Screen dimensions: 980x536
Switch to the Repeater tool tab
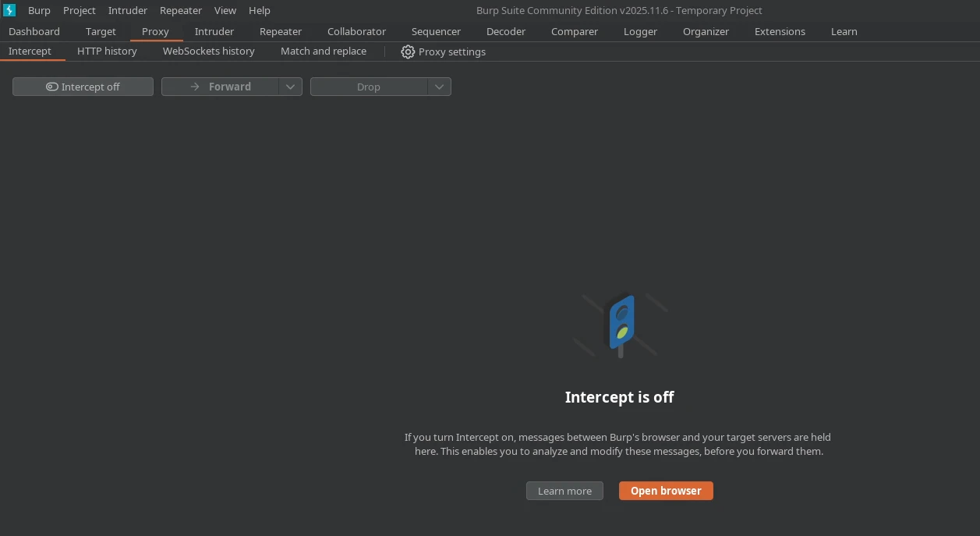coord(281,31)
